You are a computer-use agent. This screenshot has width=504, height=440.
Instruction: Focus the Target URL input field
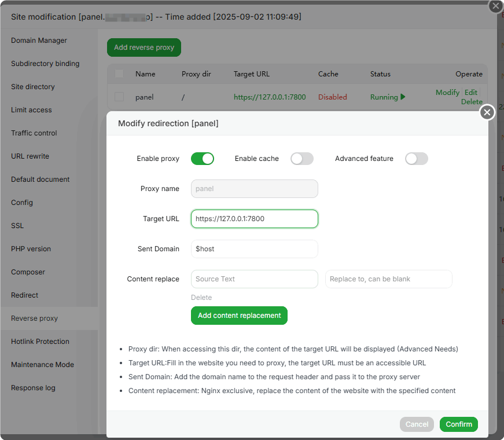pos(255,219)
